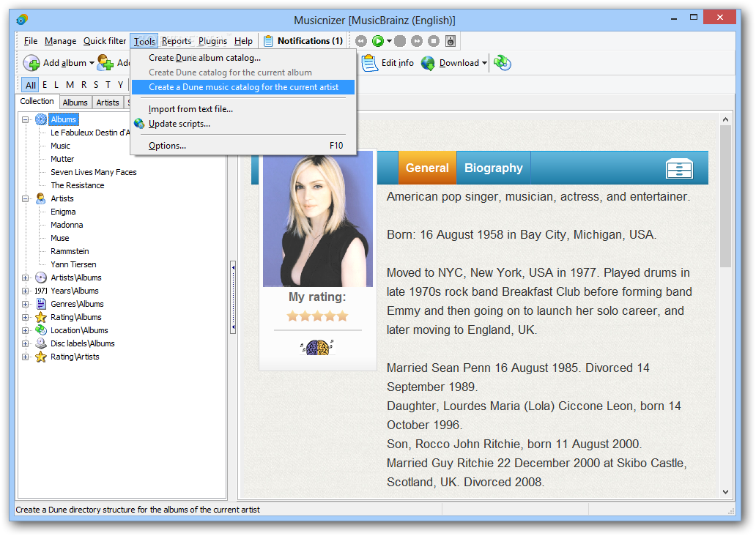Viewport: 756px width, 536px height.
Task: Click the file cabinet icon in artist header
Action: click(x=679, y=168)
